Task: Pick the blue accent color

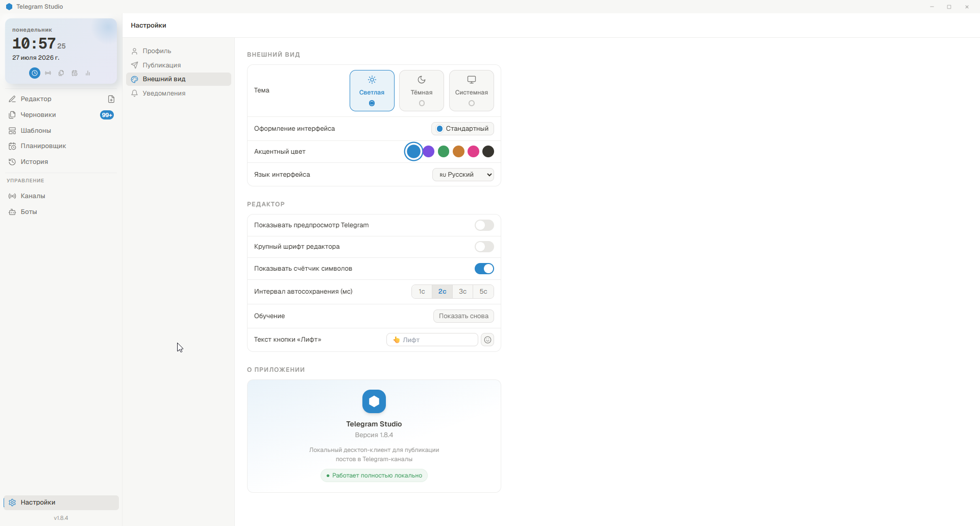Action: [x=414, y=152]
